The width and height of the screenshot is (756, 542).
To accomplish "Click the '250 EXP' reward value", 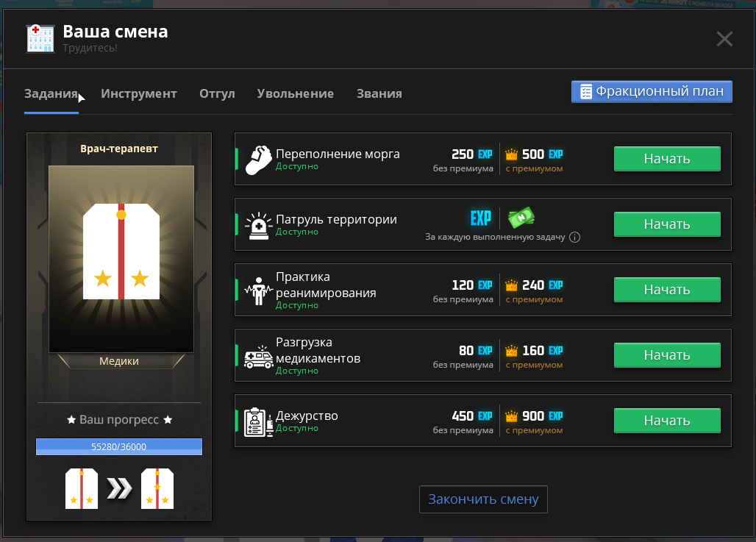I will point(472,154).
